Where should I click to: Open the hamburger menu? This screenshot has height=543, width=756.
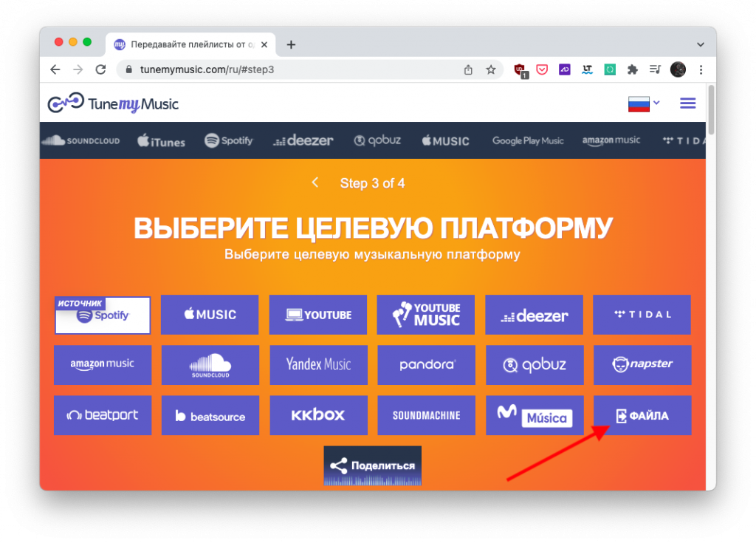pos(687,103)
